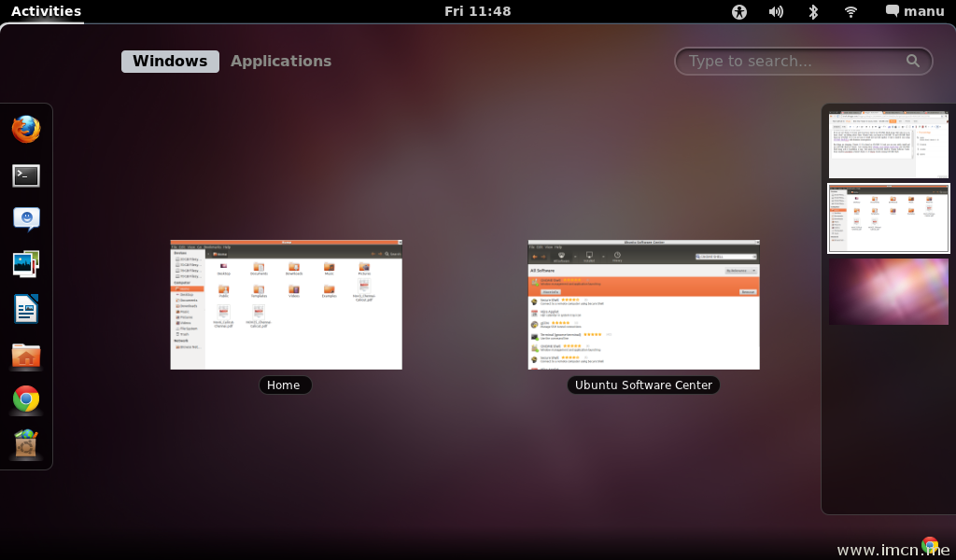This screenshot has height=560, width=956.
Task: Open Ubuntu Software Center icon in the dash
Action: pos(26,443)
